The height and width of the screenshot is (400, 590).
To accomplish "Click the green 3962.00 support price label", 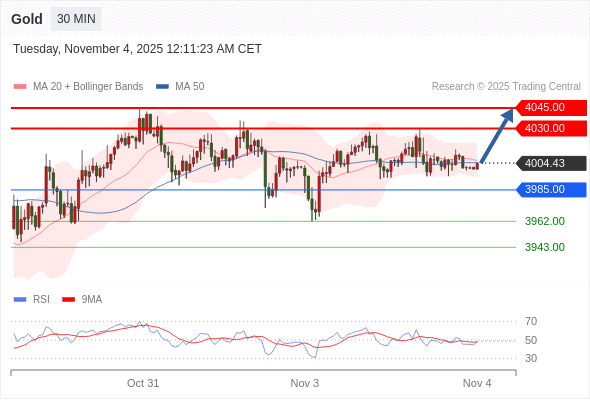I will (x=545, y=221).
